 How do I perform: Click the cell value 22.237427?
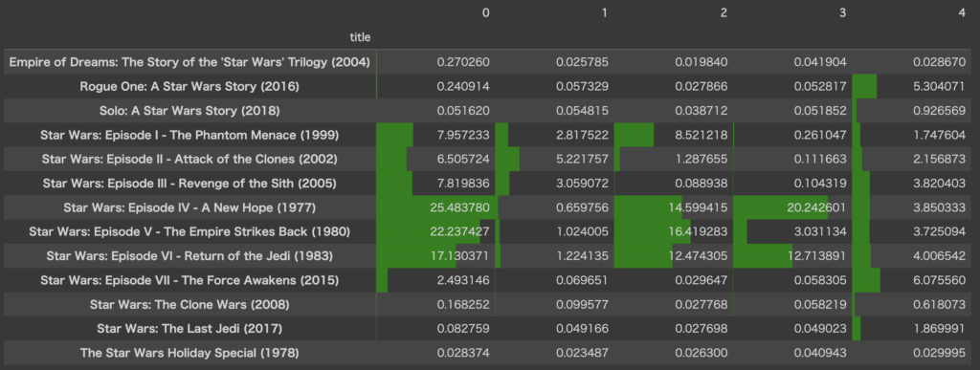click(x=460, y=232)
